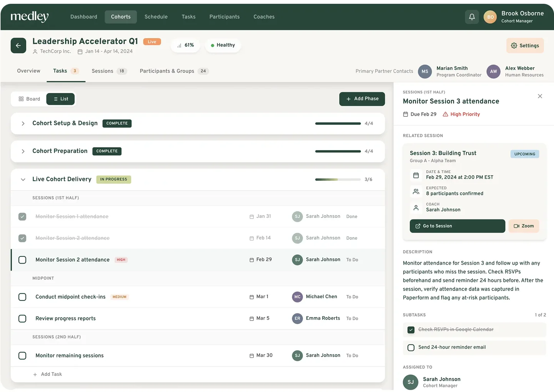The image size is (554, 392).
Task: Open Session 3: Building Trust title
Action: [x=443, y=153]
